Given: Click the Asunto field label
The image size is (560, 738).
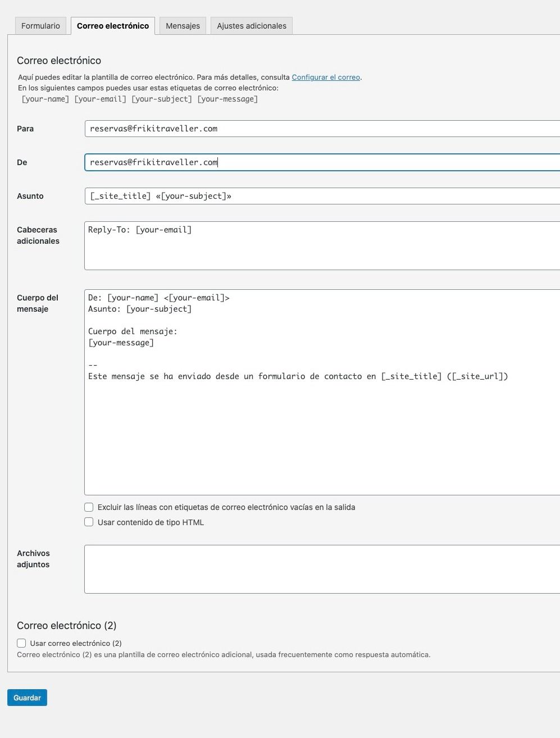Looking at the screenshot, I should click(30, 196).
